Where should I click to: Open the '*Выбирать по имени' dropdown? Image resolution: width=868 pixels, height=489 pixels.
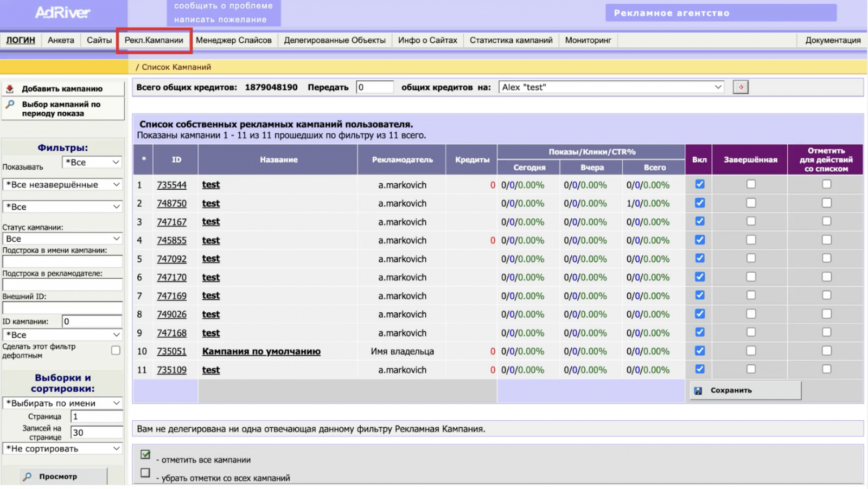click(62, 403)
